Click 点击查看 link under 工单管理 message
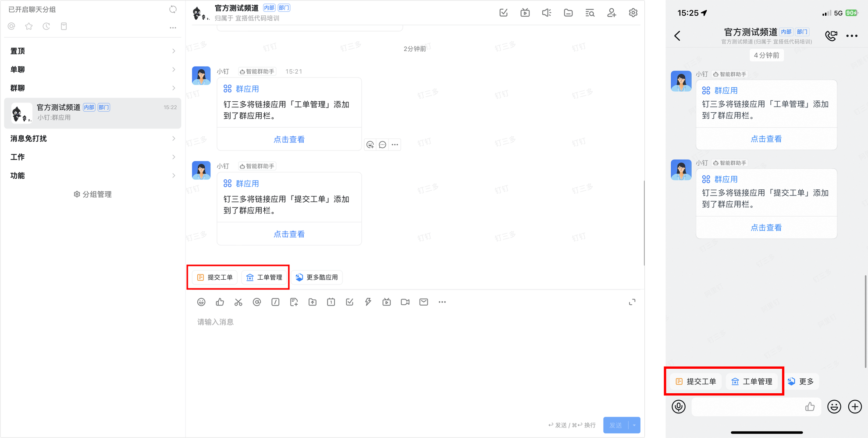This screenshot has height=438, width=868. pyautogui.click(x=289, y=139)
